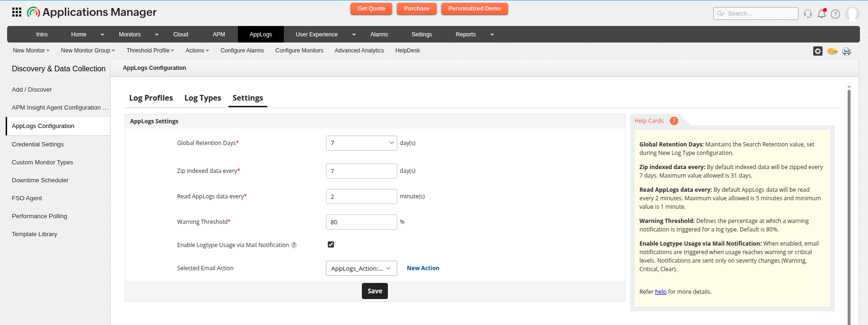Image resolution: width=868 pixels, height=325 pixels.
Task: Open the Selected Email Action dropdown
Action: tap(361, 268)
